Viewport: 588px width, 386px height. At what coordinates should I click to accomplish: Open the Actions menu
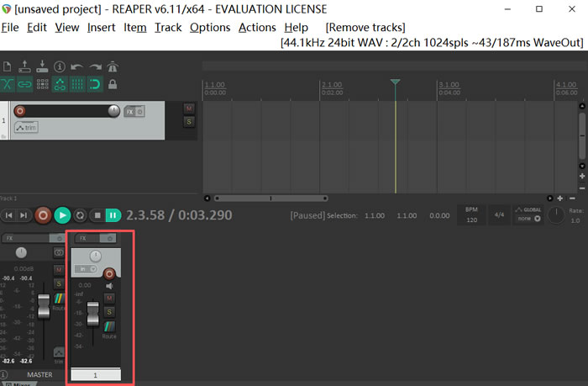(257, 28)
